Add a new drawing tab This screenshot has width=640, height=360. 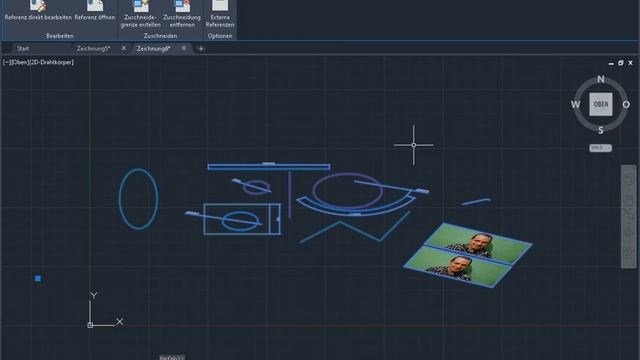click(x=200, y=49)
